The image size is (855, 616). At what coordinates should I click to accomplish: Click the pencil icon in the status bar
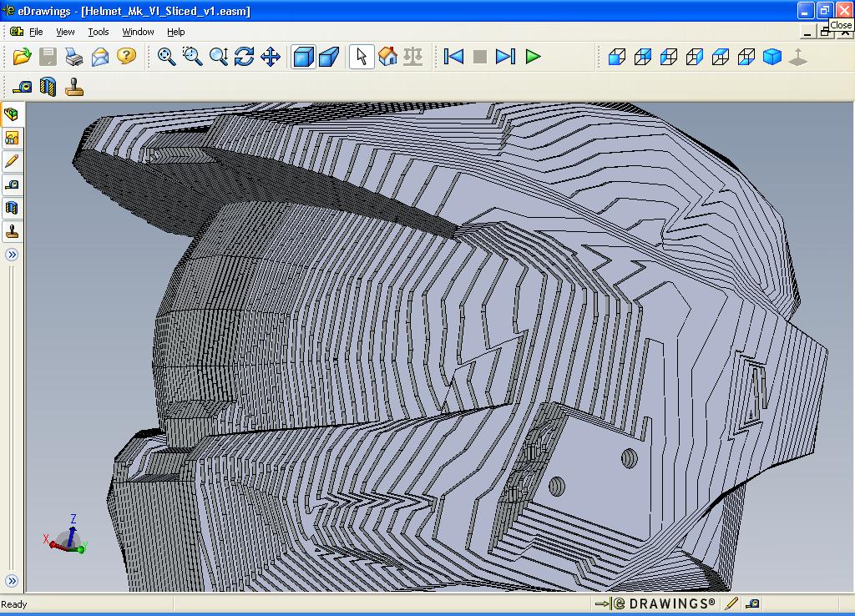point(731,603)
